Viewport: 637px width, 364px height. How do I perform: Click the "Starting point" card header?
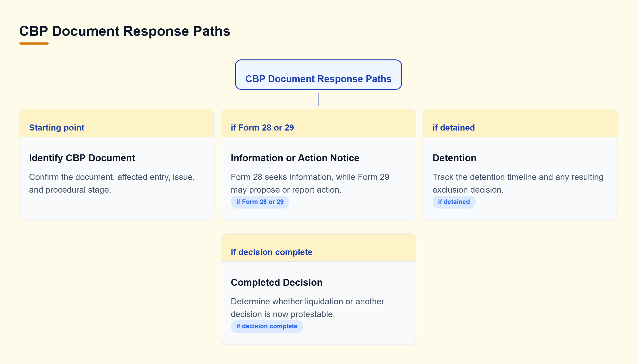[117, 123]
